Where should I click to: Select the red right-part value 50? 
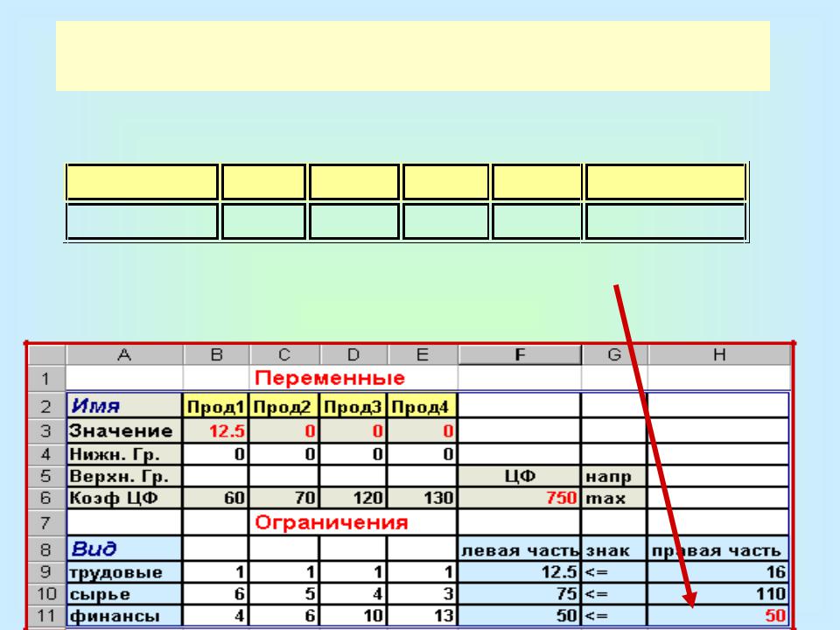(x=717, y=615)
